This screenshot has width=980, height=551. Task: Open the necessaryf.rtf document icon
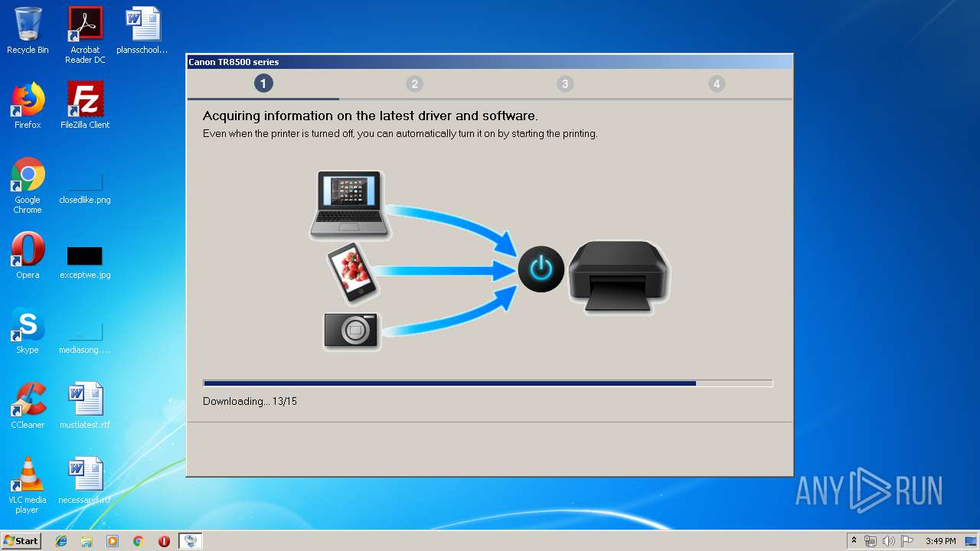(85, 481)
